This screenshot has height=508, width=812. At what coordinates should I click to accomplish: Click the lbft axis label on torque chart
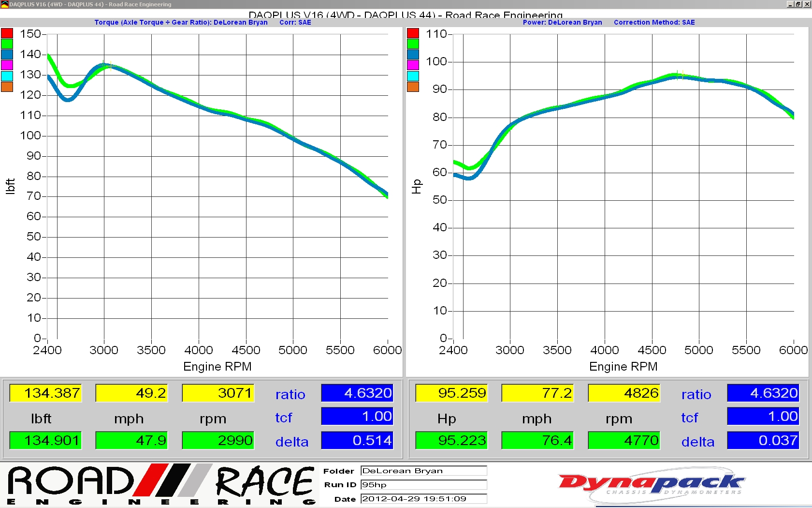coord(10,186)
